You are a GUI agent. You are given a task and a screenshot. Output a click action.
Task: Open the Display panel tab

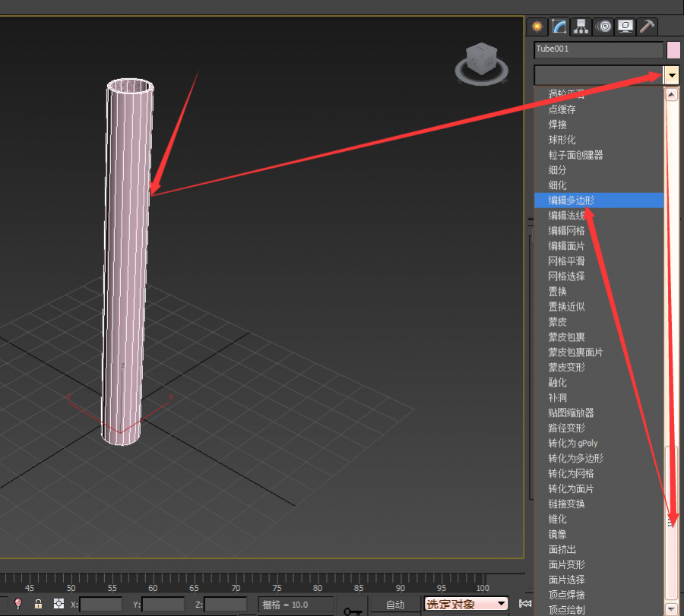625,27
